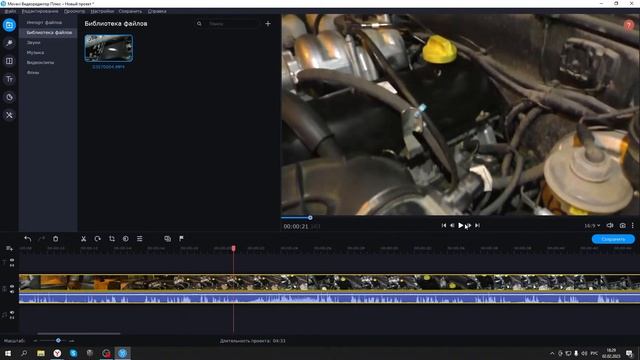640x360 pixels.
Task: Click the blue Сохранить export button
Action: [x=613, y=239]
